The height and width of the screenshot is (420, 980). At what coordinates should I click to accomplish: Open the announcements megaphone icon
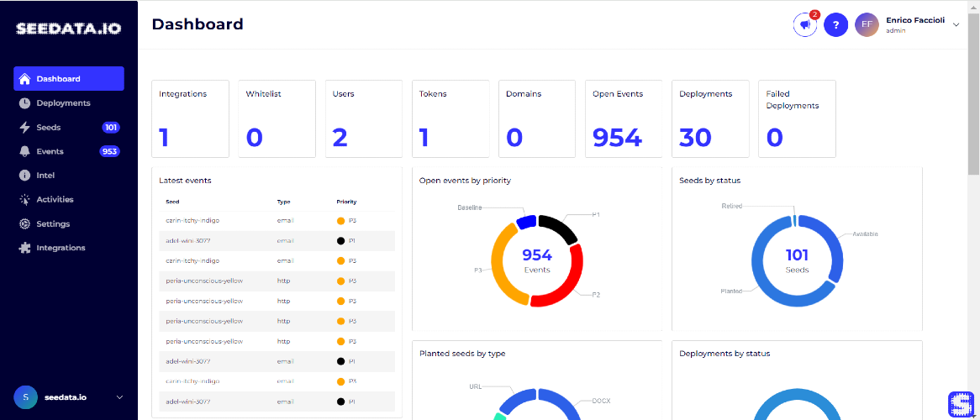pyautogui.click(x=805, y=25)
